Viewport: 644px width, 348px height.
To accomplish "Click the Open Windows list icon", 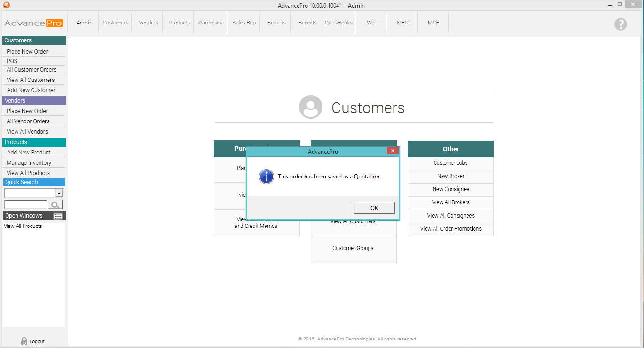I will 58,216.
